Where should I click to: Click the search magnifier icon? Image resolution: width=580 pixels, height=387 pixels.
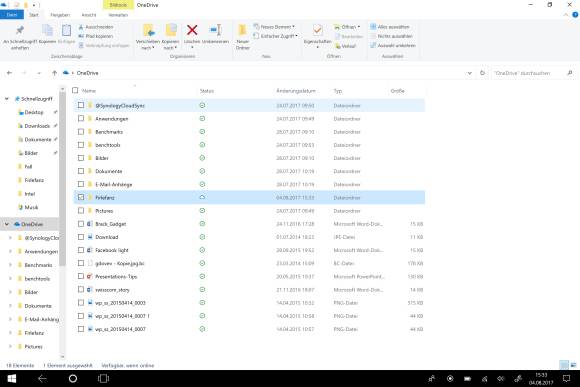(x=570, y=73)
